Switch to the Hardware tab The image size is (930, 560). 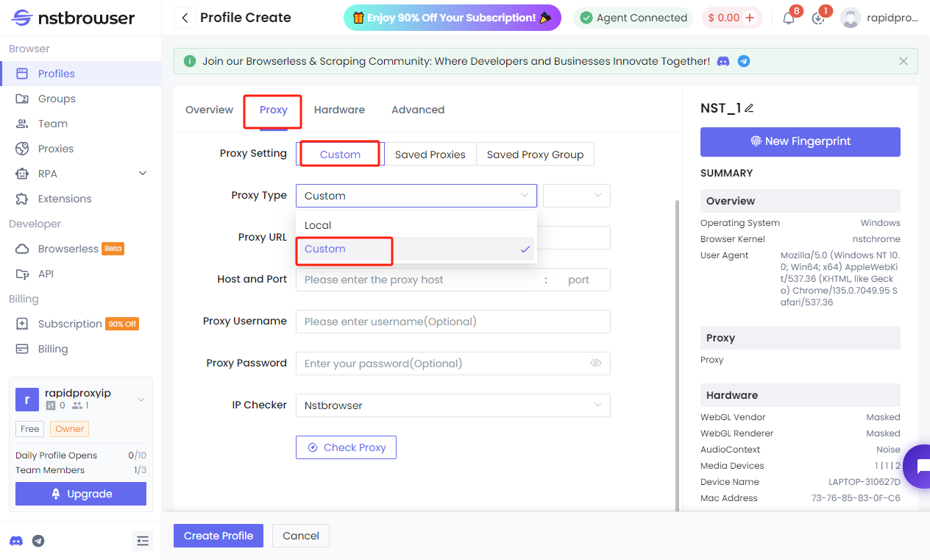(x=339, y=110)
